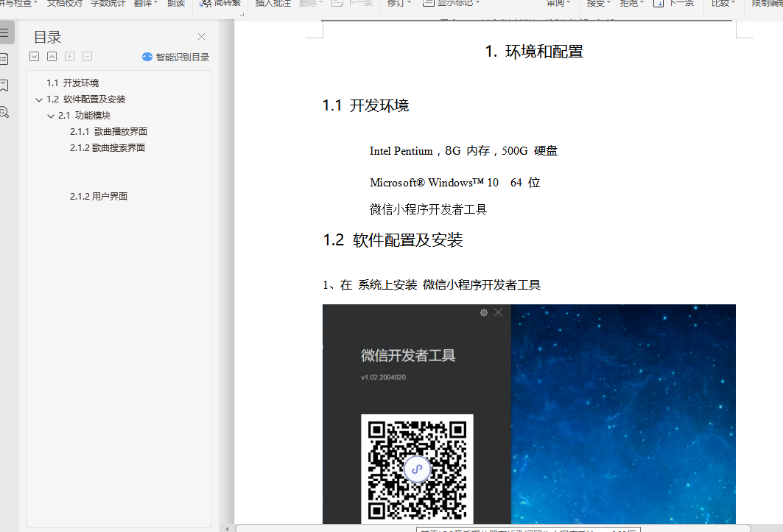
Task: Open the chapter navigation sidebar icon
Action: tap(4, 59)
